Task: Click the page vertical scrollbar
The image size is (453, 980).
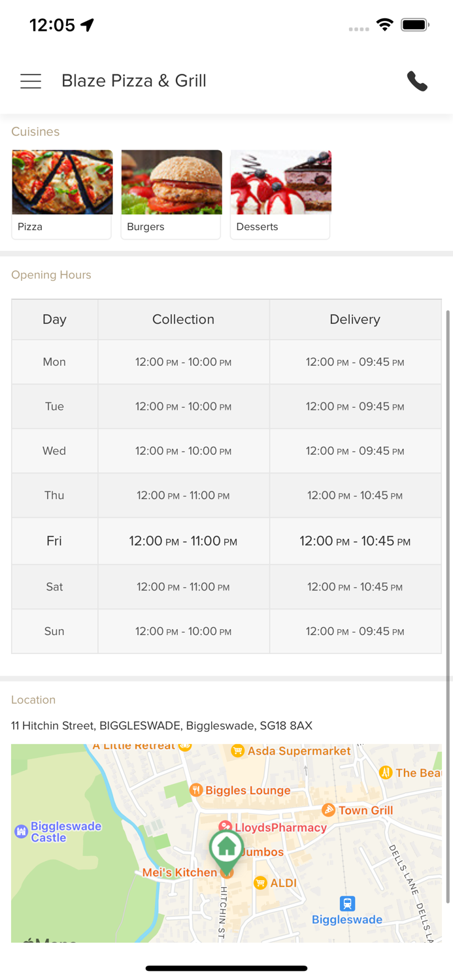Action: click(x=448, y=588)
